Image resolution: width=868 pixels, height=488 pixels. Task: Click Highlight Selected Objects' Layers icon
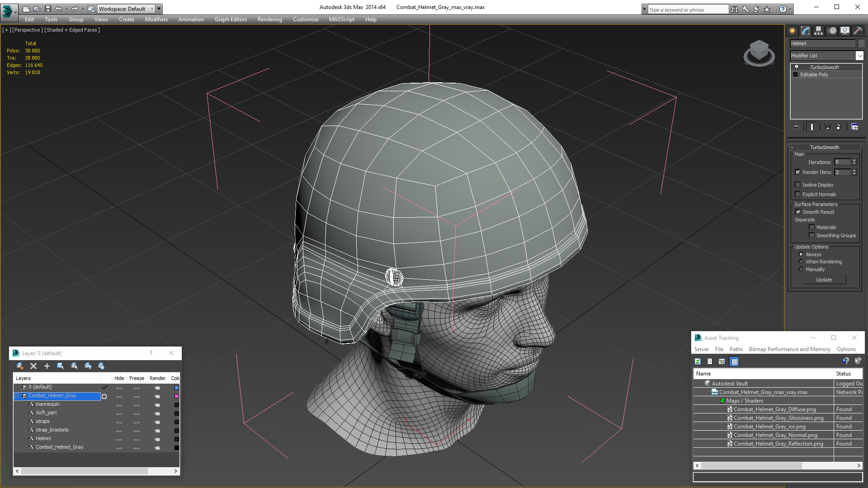tap(74, 366)
